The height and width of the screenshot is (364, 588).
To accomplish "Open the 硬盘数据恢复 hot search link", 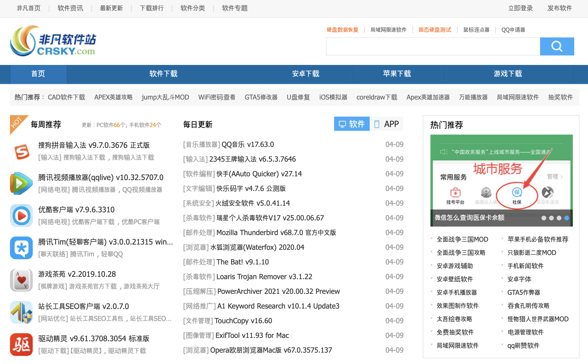I will click(x=342, y=30).
